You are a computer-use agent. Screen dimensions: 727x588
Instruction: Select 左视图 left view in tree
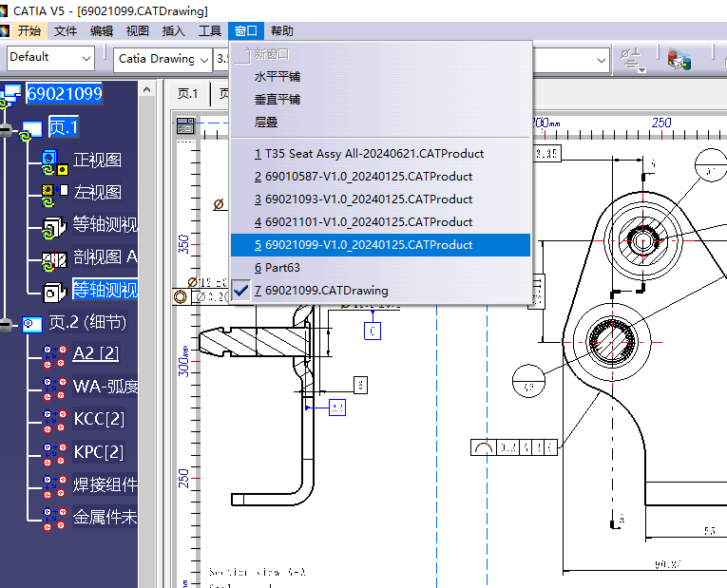click(97, 192)
